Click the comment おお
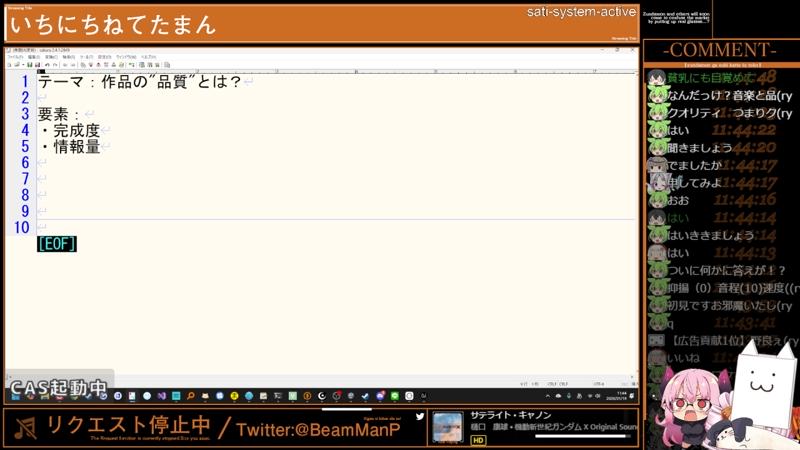800x450 pixels. (x=678, y=200)
